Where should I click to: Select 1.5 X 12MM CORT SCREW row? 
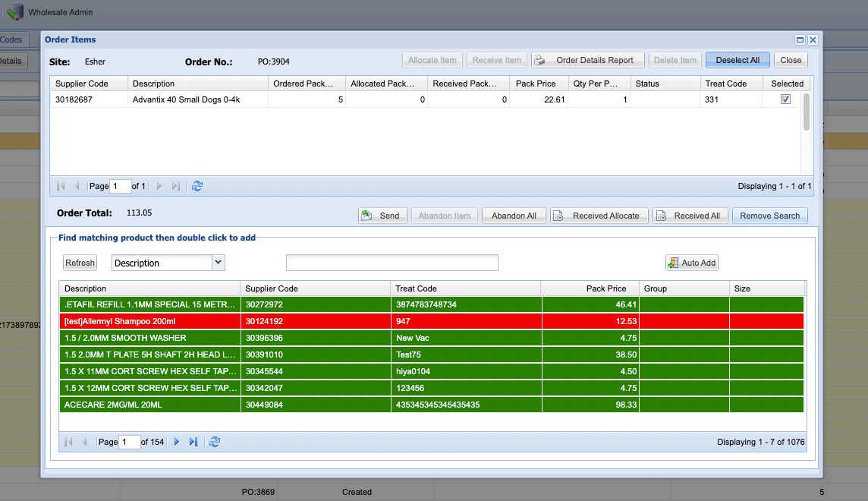point(431,387)
